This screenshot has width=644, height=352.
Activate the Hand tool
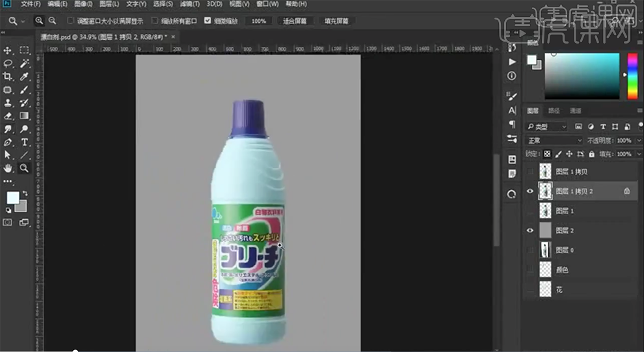(8, 168)
